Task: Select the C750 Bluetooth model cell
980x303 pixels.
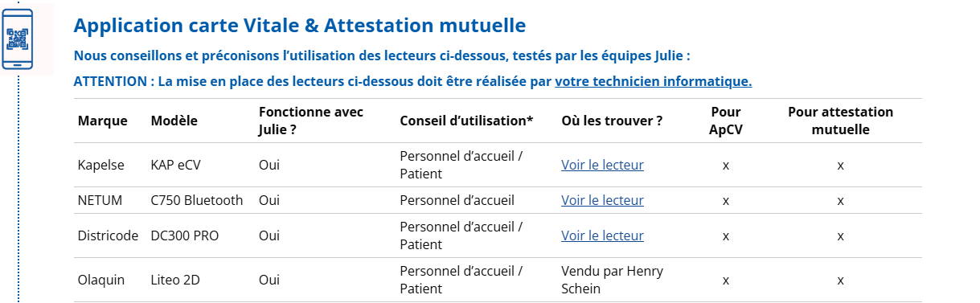Action: (x=196, y=200)
